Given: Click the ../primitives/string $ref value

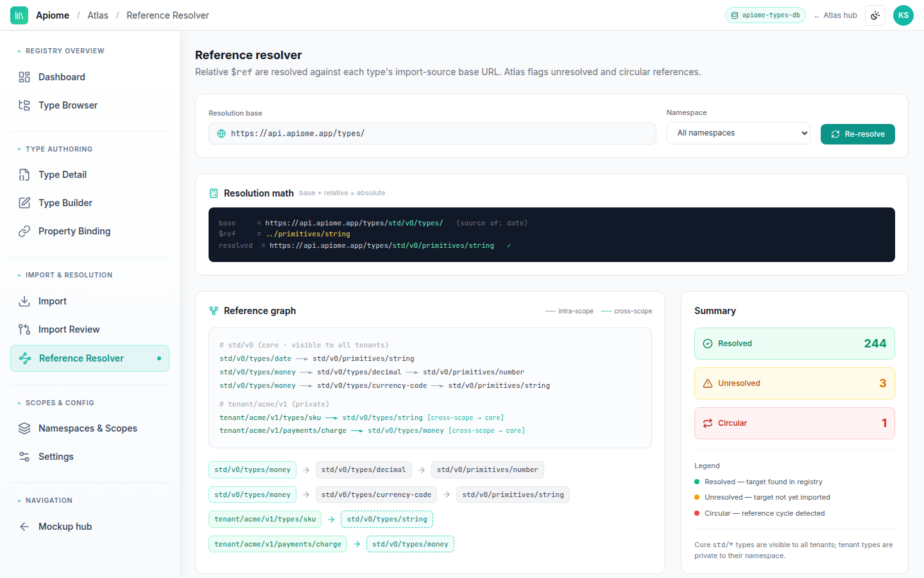Looking at the screenshot, I should (x=309, y=234).
